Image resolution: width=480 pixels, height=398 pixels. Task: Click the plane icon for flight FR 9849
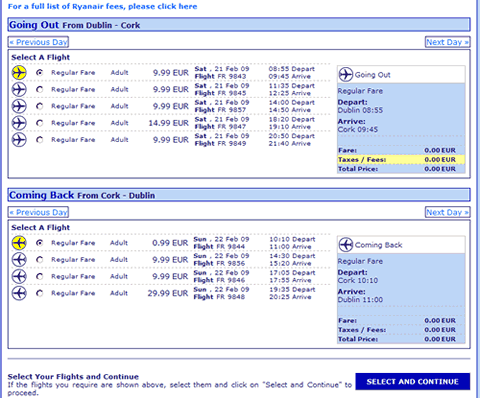tap(19, 140)
